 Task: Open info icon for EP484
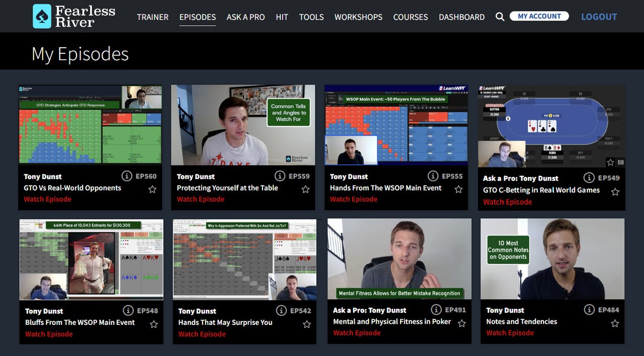point(589,309)
